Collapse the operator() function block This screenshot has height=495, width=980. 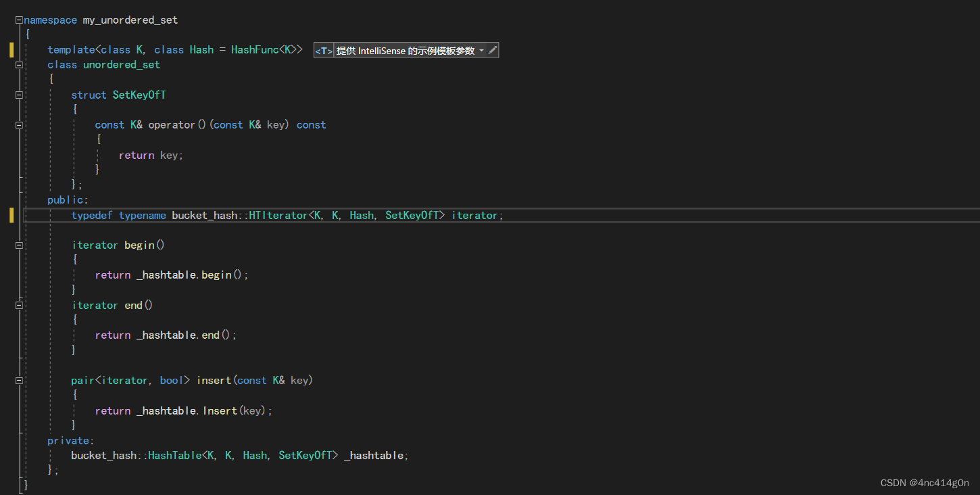pyautogui.click(x=19, y=125)
